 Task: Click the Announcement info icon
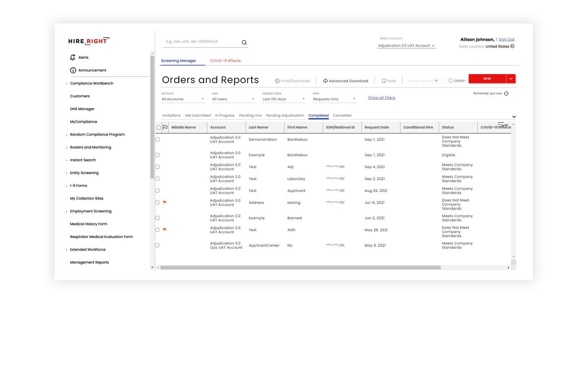pos(73,70)
